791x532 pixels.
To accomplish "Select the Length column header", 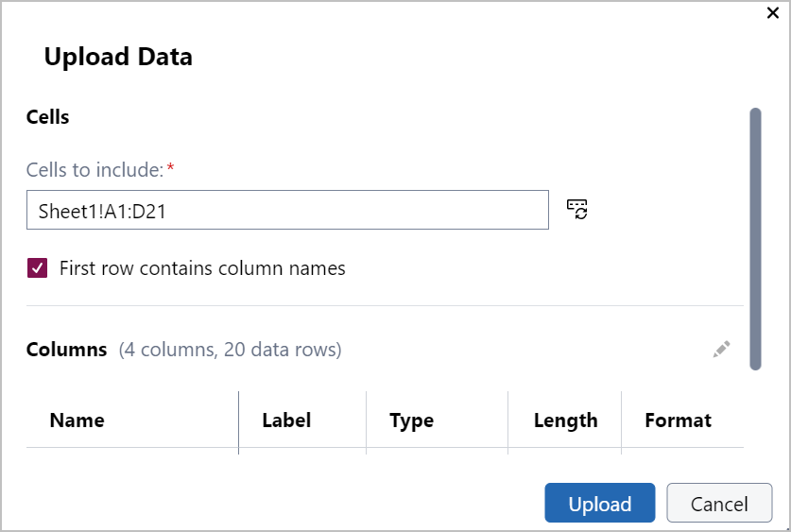I will (565, 420).
